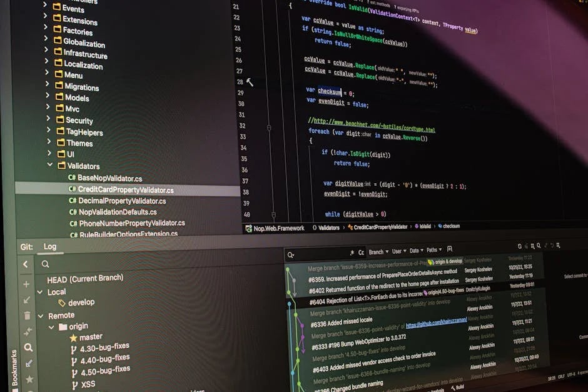Screen dimensions: 588x392
Task: Open the Branch filter dropdown
Action: tap(378, 252)
